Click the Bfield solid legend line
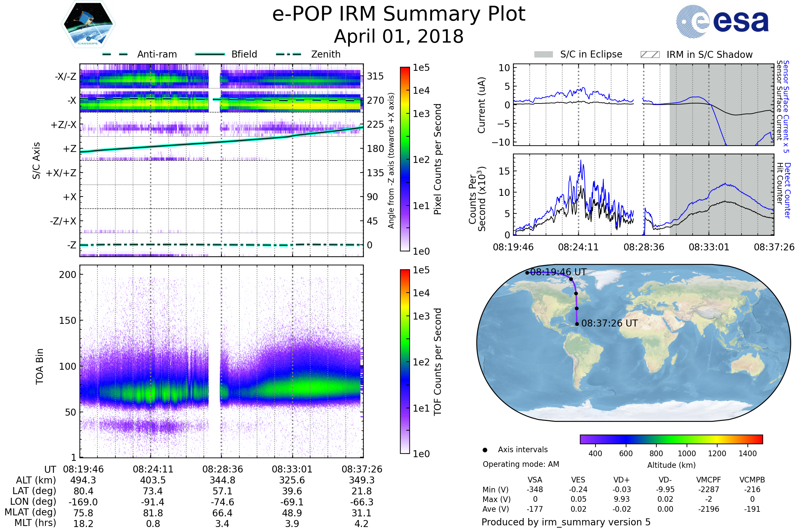This screenshot has width=798, height=532. click(210, 54)
